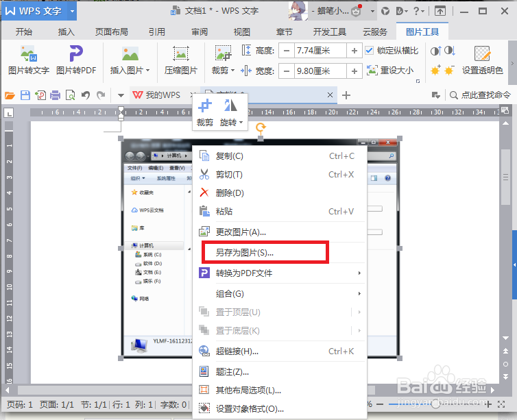Click the 高度 value field 7.74厘米
This screenshot has width=517, height=420.
[x=320, y=51]
